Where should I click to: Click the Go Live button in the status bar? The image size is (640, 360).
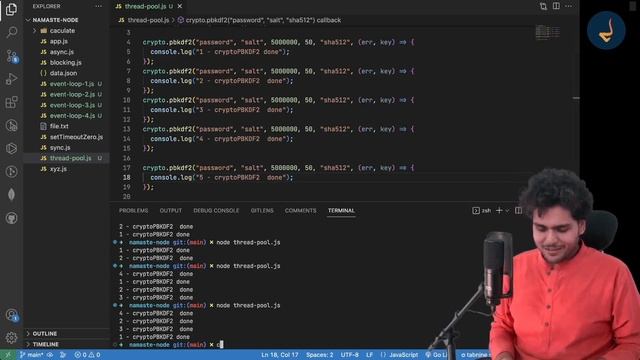pyautogui.click(x=437, y=355)
